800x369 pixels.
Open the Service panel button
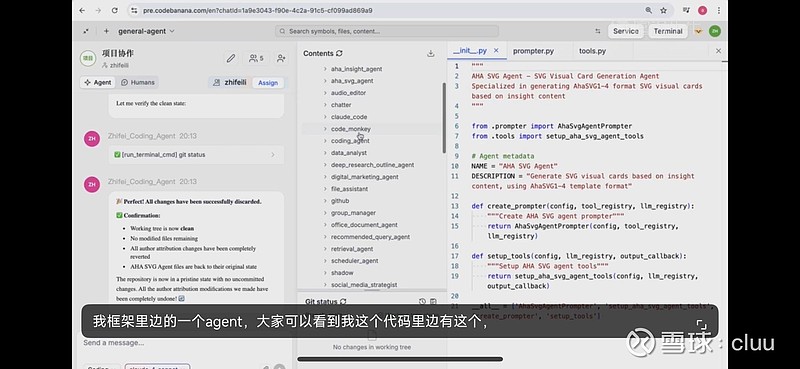click(626, 31)
